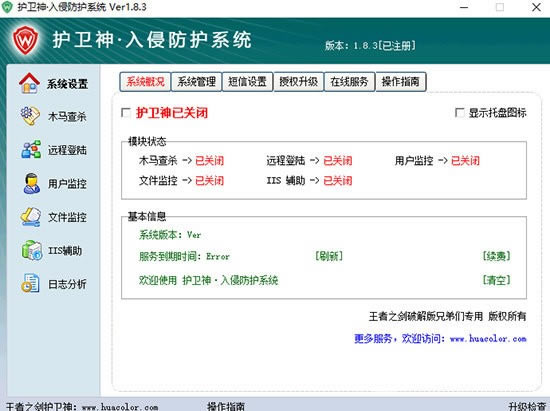Click 操作指南 in the status bar
Viewport: 550px width, 411px height.
click(x=226, y=406)
